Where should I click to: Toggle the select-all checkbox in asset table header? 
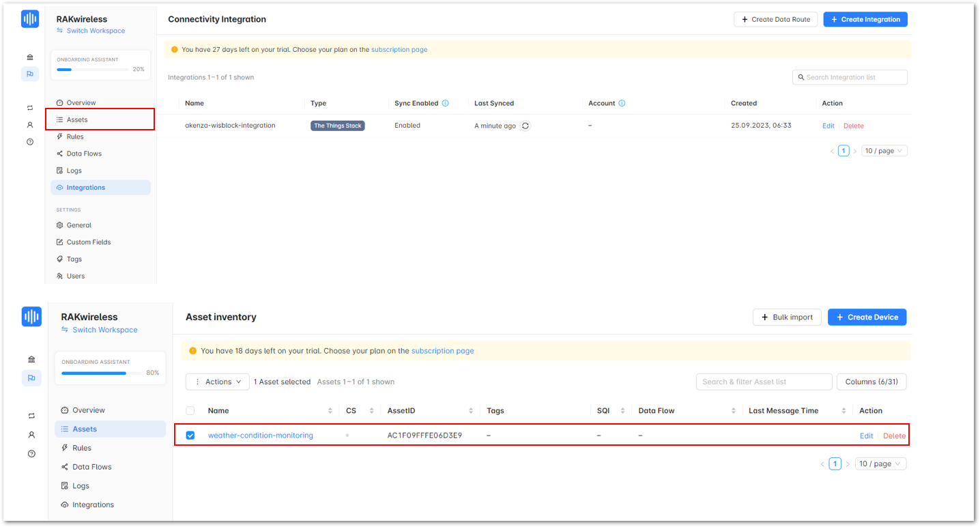[190, 410]
